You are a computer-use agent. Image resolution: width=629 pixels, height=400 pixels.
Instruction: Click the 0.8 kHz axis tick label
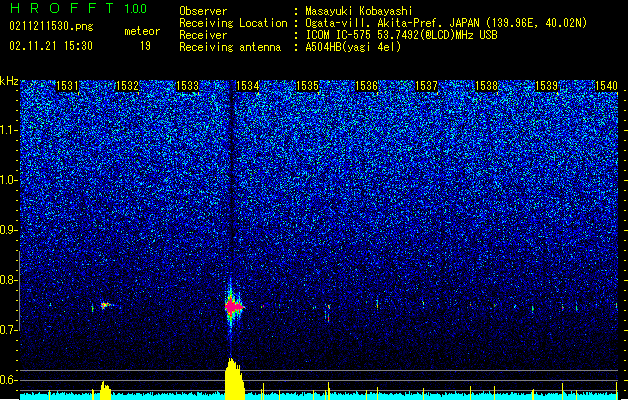coord(8,280)
